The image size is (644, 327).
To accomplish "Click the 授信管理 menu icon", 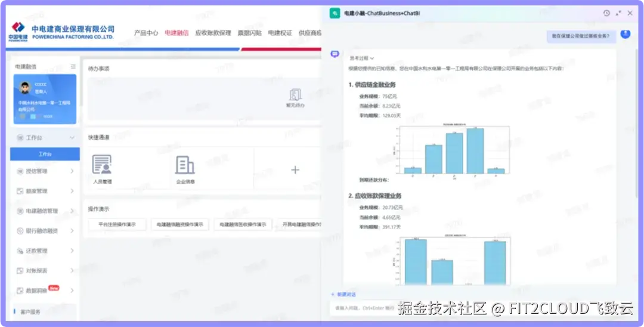I will pyautogui.click(x=20, y=171).
